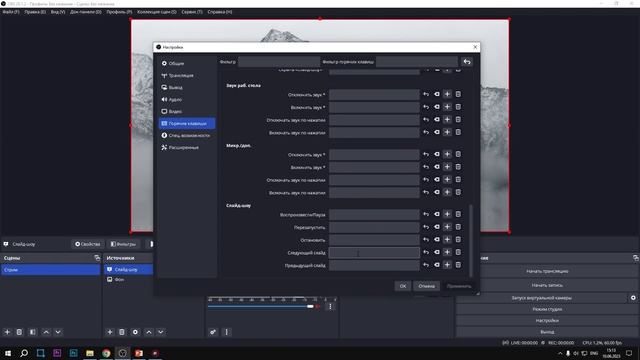Viewport: 640px width, 360px height.
Task: Pop out the controls dock panel
Action: (x=636, y=258)
